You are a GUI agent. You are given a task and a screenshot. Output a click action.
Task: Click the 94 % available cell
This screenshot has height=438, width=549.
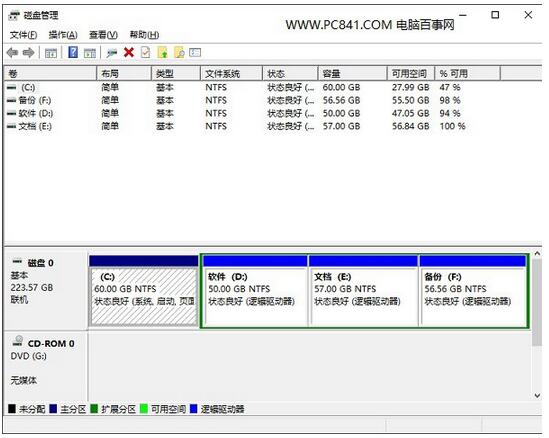pyautogui.click(x=450, y=113)
